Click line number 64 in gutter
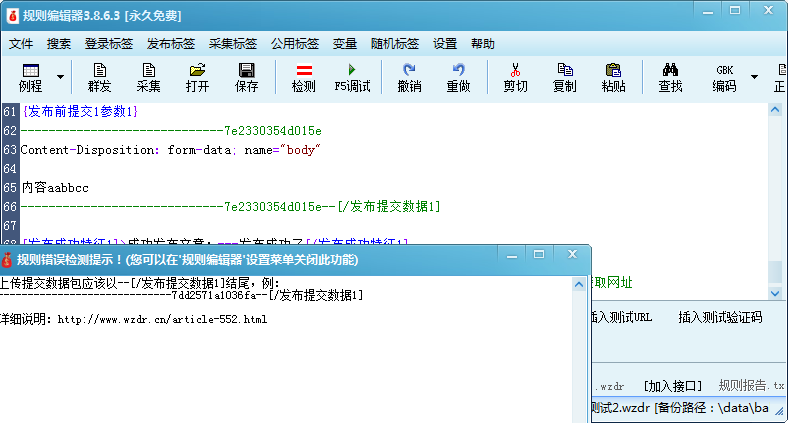788x423 pixels. pyautogui.click(x=10, y=169)
